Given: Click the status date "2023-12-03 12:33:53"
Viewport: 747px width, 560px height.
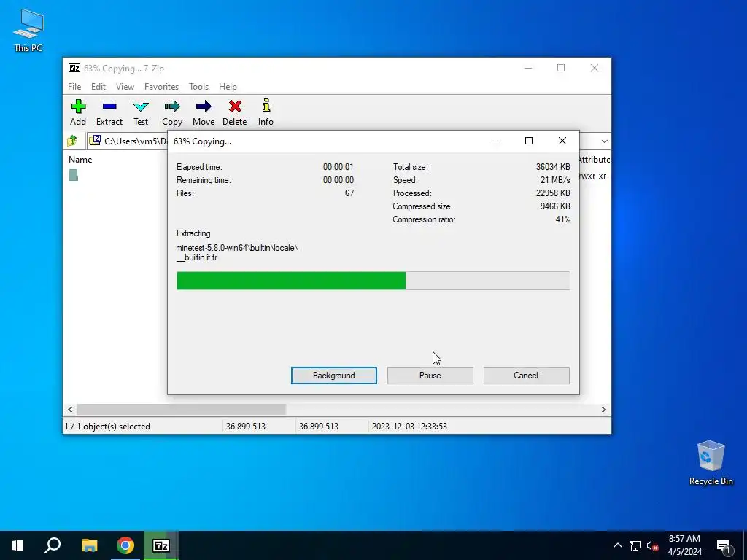Looking at the screenshot, I should tap(409, 427).
